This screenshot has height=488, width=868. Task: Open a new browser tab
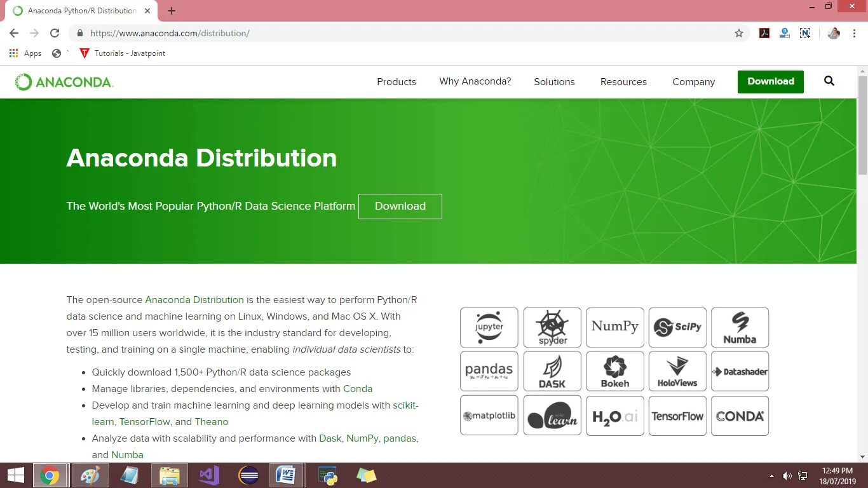coord(172,11)
